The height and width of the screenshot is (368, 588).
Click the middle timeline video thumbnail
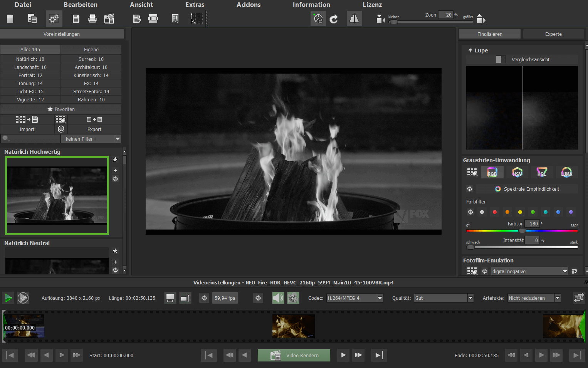click(294, 326)
